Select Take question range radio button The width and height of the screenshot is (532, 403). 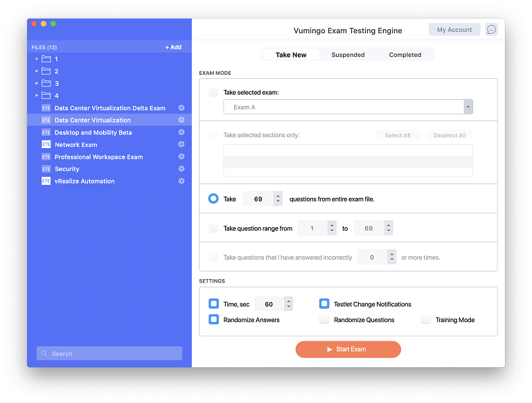tap(213, 228)
